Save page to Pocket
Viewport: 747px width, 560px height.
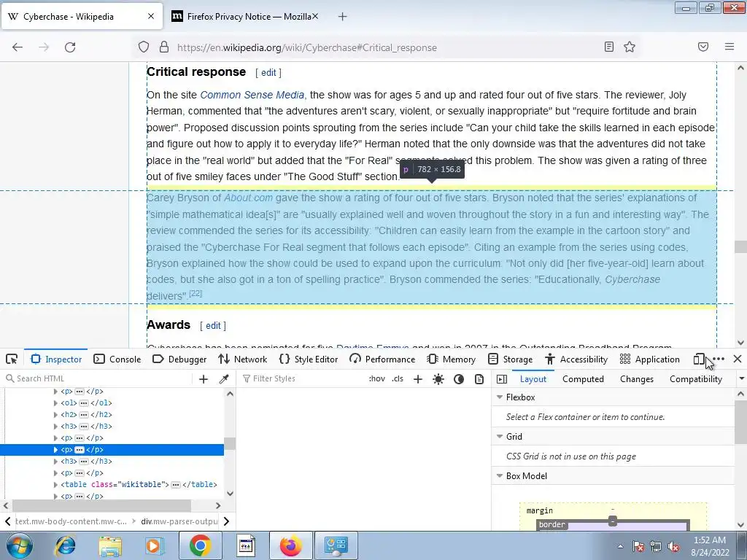point(703,47)
